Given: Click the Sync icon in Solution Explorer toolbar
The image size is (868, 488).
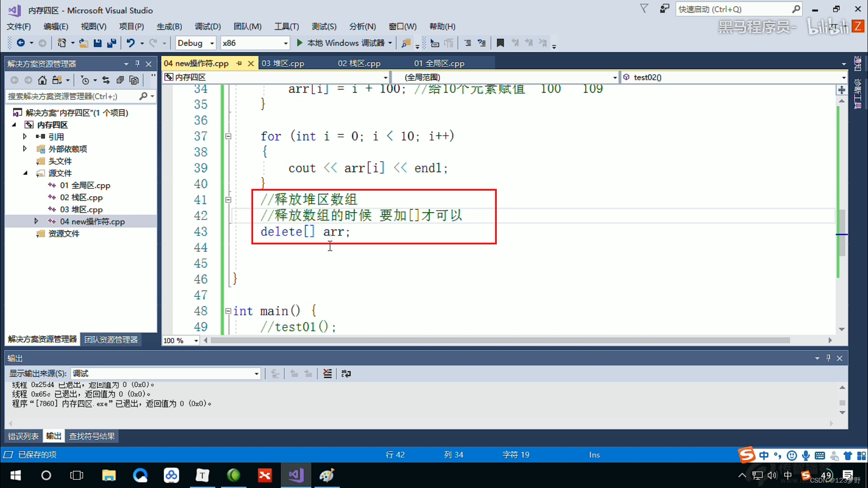Looking at the screenshot, I should click(106, 80).
